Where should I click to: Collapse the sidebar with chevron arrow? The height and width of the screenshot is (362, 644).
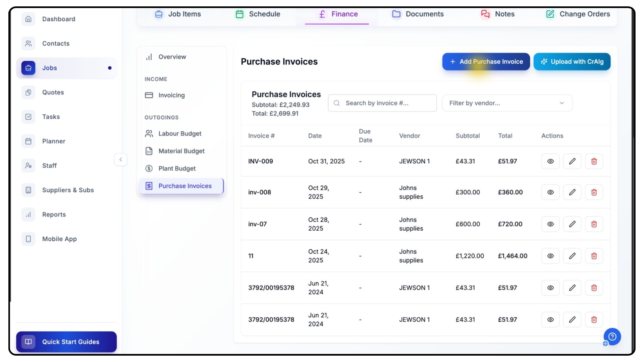tap(121, 160)
